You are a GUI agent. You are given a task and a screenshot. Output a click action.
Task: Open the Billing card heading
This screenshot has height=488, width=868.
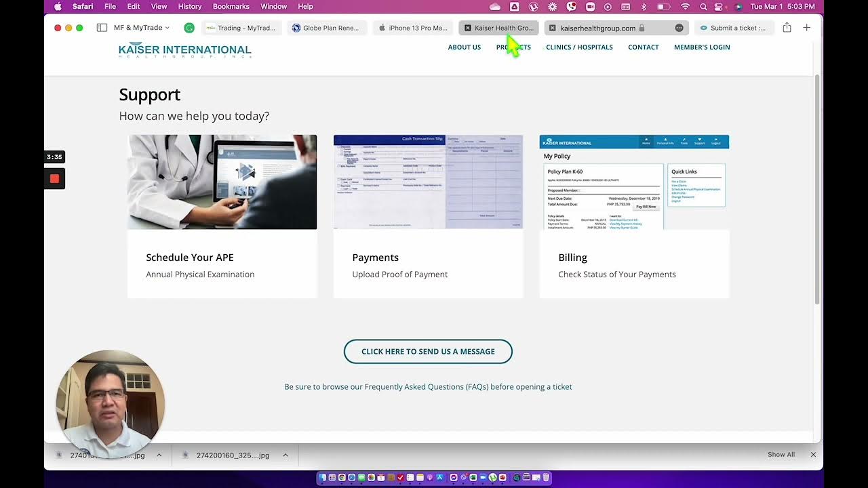coord(572,258)
